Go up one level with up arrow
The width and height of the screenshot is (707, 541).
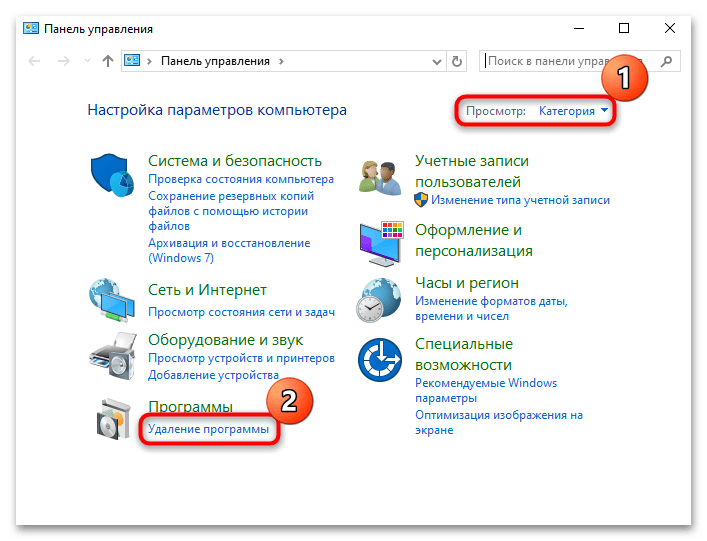pos(107,61)
